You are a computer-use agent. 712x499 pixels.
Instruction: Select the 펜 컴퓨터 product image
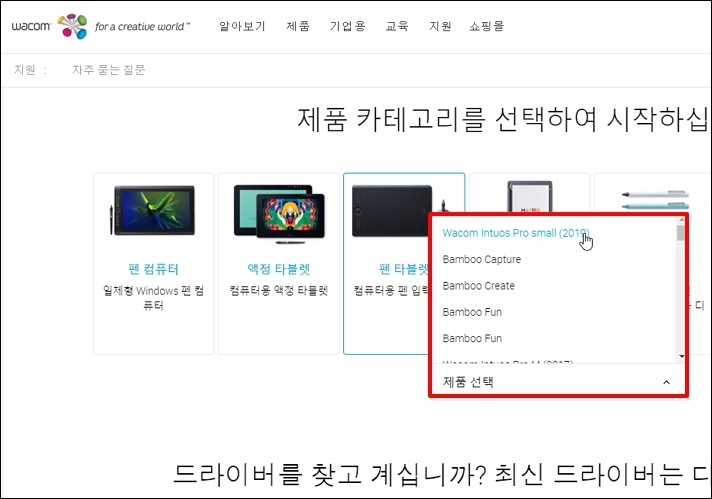tap(153, 210)
